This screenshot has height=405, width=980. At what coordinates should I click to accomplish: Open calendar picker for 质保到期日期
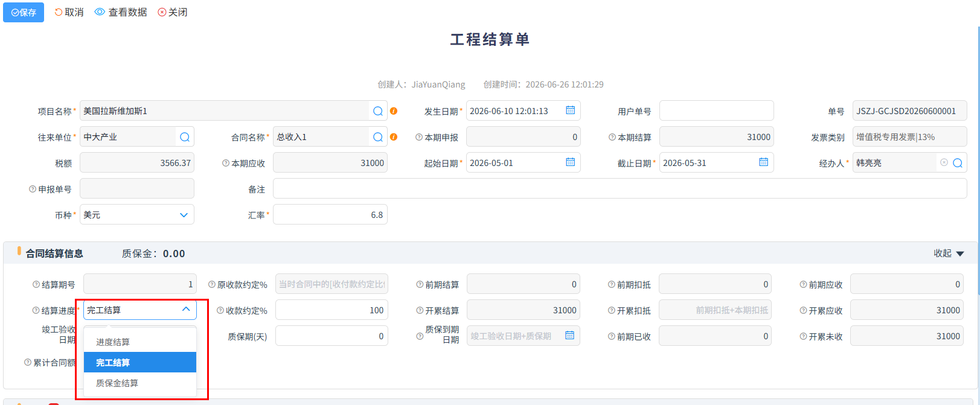click(x=569, y=336)
